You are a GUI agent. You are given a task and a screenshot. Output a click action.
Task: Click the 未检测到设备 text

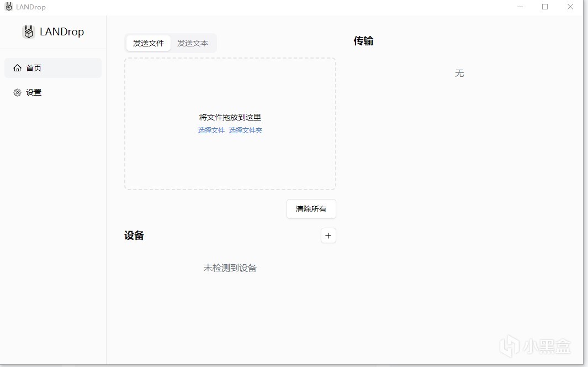pyautogui.click(x=230, y=268)
